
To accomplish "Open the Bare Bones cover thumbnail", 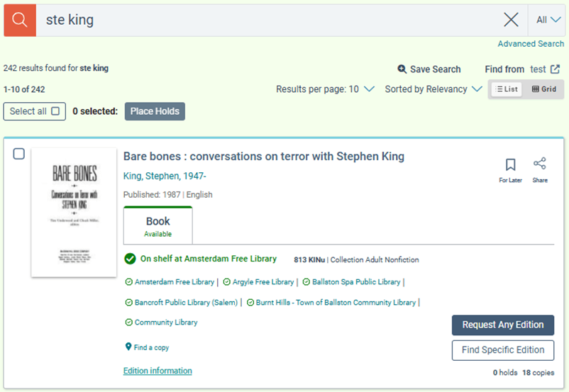I will (x=74, y=213).
